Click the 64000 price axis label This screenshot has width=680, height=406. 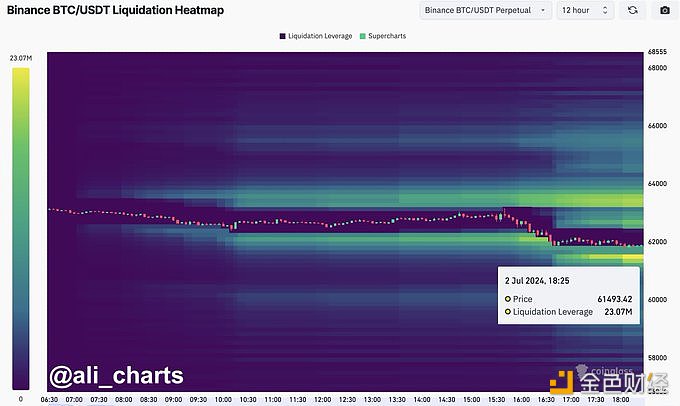pyautogui.click(x=657, y=184)
